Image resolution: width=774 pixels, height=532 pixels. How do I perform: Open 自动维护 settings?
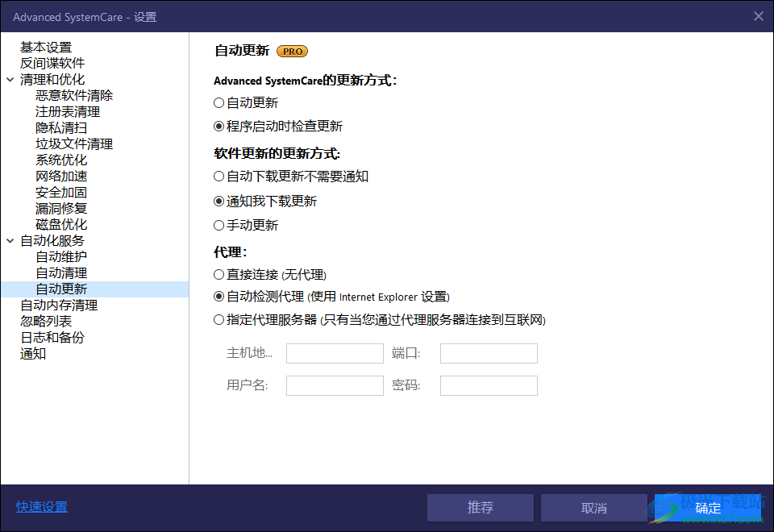(61, 256)
